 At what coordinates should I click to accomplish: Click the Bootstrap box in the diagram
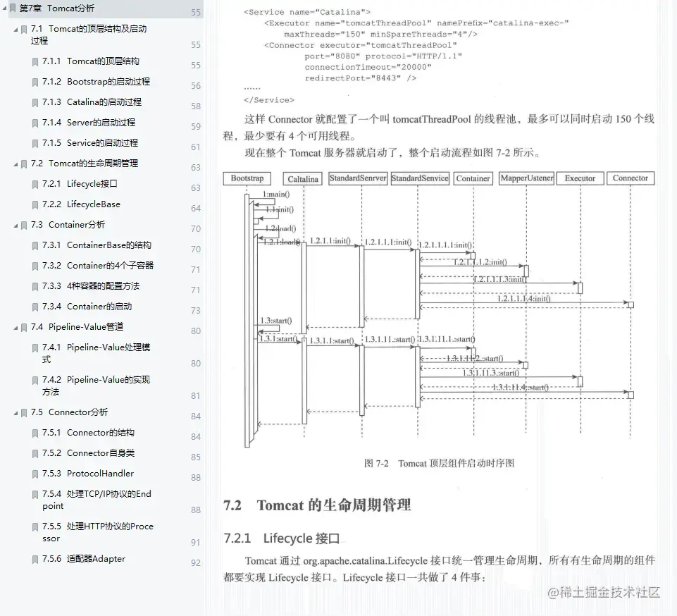click(x=247, y=178)
